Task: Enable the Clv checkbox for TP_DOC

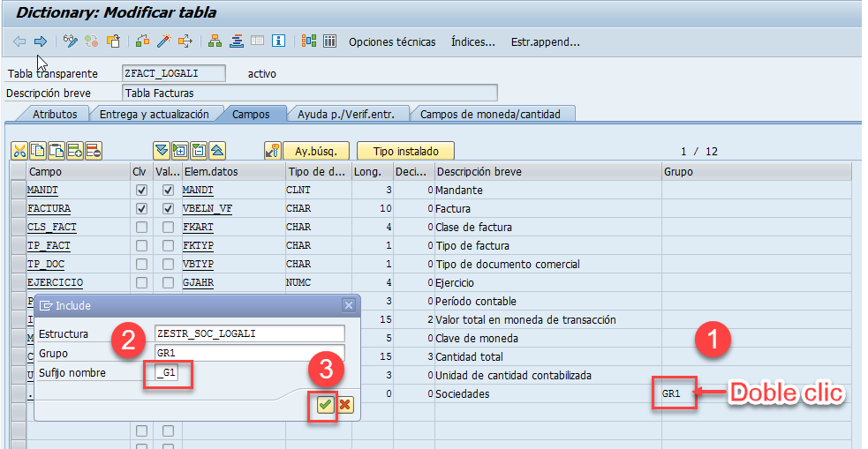Action: coord(141,265)
